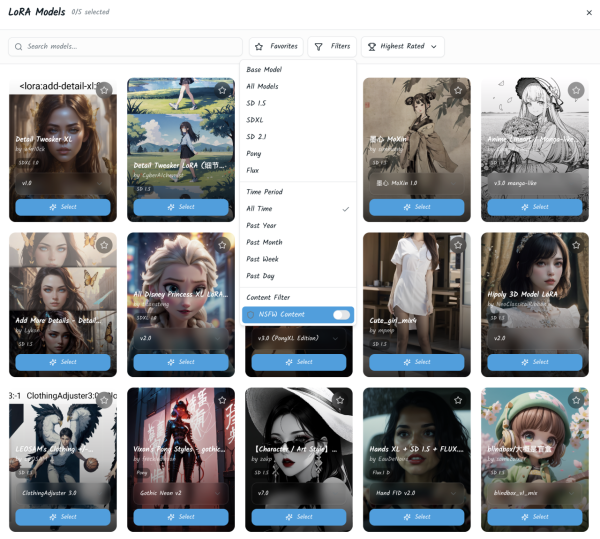
Task: Click star icon on MoXin card
Action: point(458,90)
